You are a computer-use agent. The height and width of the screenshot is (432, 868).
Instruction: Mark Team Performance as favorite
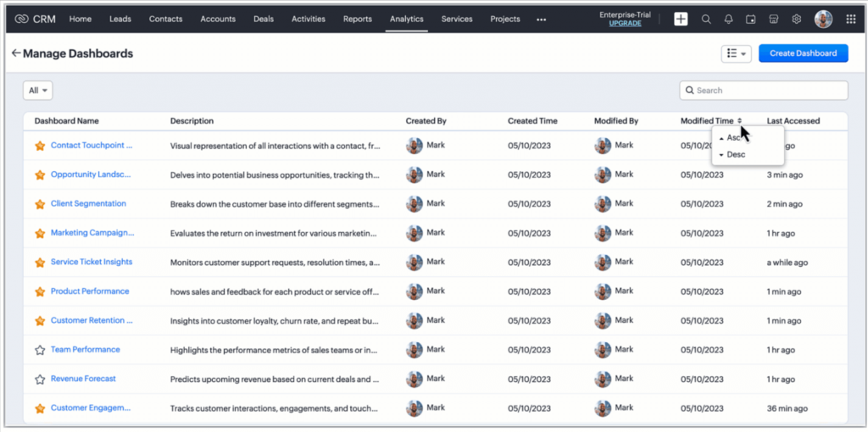39,350
